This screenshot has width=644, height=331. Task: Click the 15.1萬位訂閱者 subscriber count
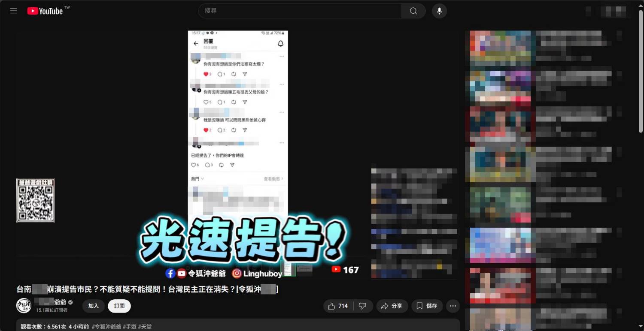pos(52,310)
